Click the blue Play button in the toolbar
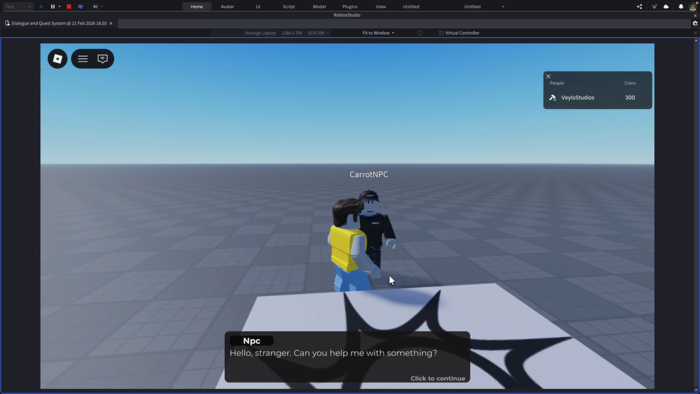Viewport: 700px width, 394px height. click(x=41, y=7)
